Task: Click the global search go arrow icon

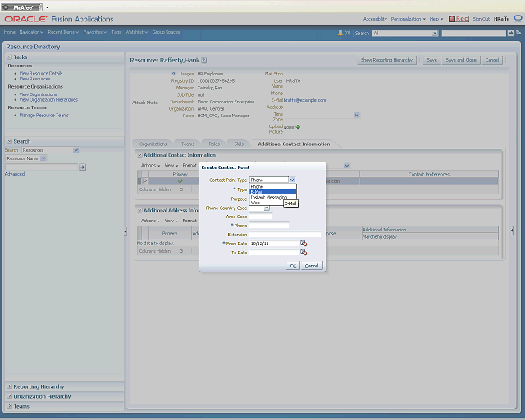Action: [510, 33]
